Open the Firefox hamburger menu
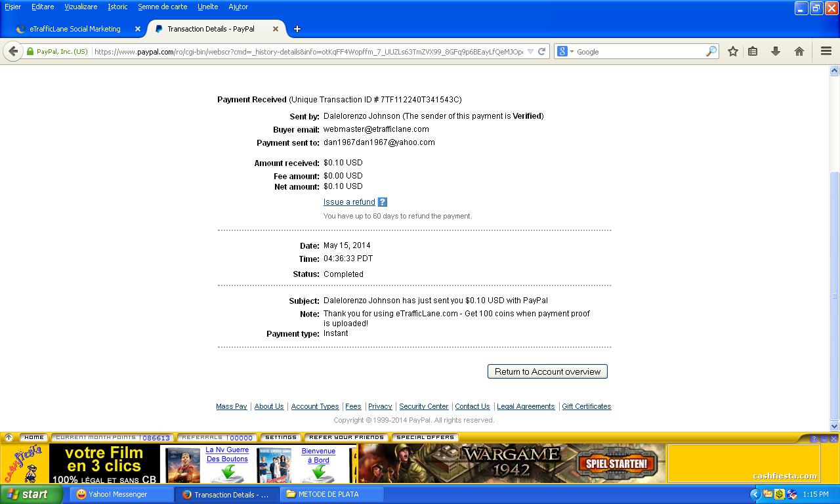This screenshot has height=504, width=840. (x=826, y=51)
